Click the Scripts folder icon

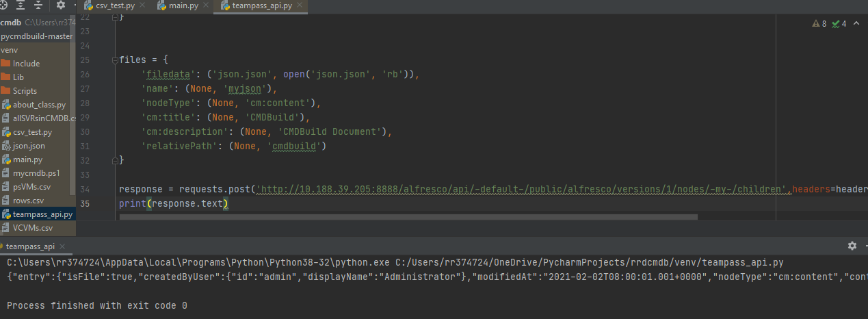(x=5, y=90)
